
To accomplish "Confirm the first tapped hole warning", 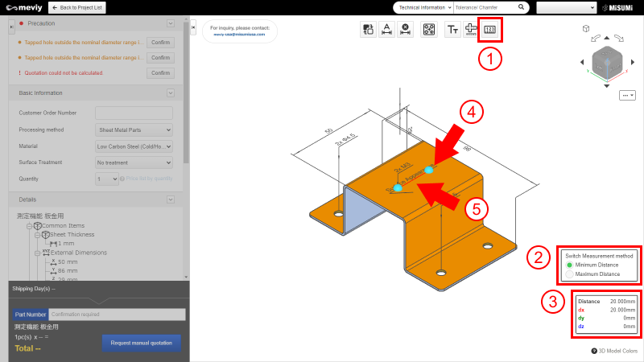I will coord(160,43).
